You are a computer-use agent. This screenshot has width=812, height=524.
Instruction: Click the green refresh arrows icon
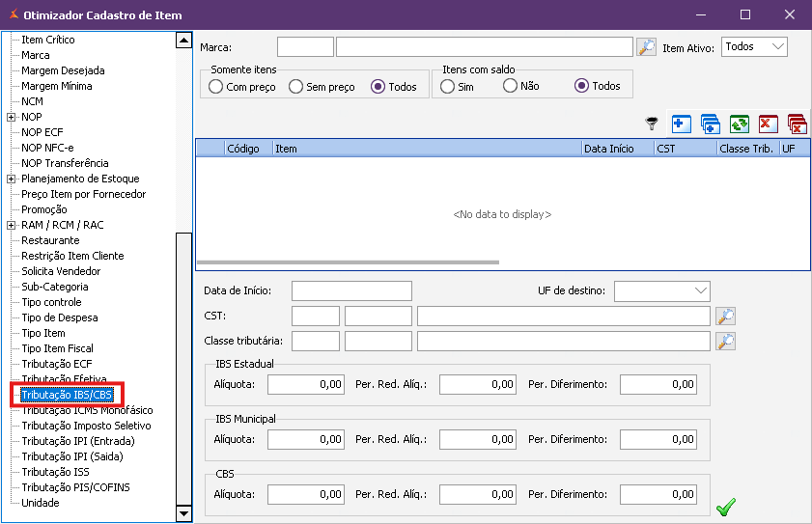click(x=740, y=124)
